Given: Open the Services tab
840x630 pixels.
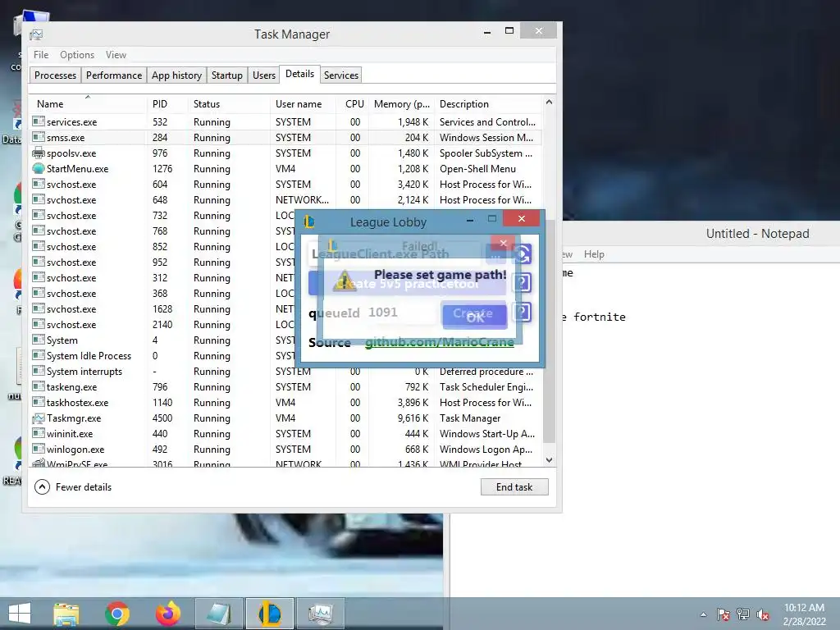Looking at the screenshot, I should pos(340,75).
